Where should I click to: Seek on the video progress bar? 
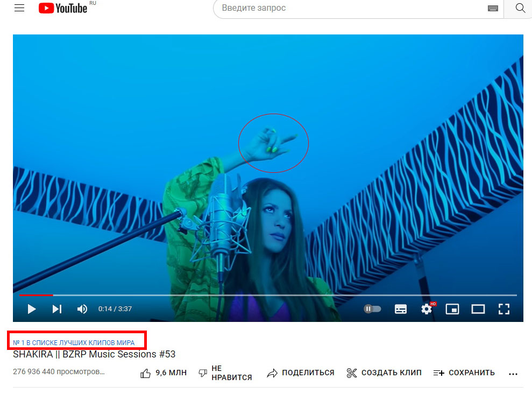[268, 295]
